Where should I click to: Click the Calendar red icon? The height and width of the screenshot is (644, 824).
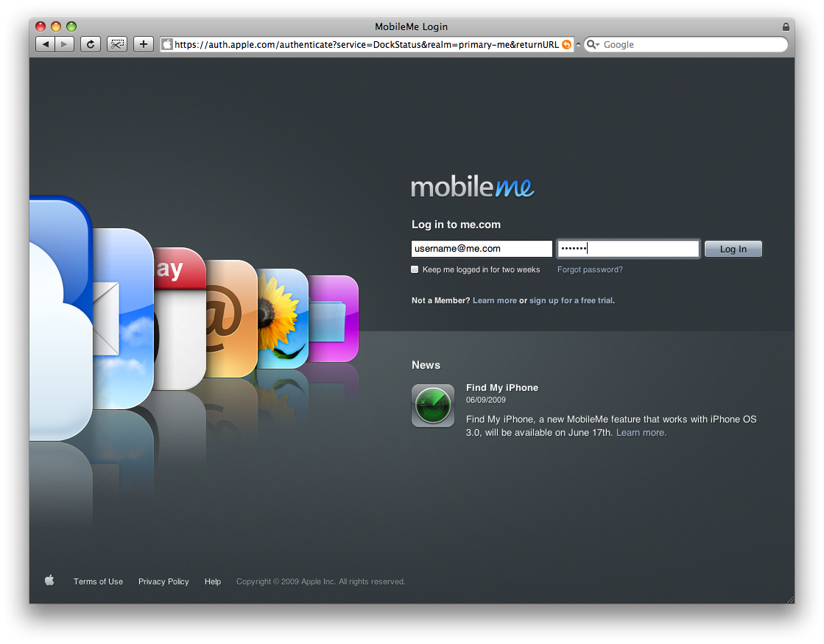pos(180,319)
